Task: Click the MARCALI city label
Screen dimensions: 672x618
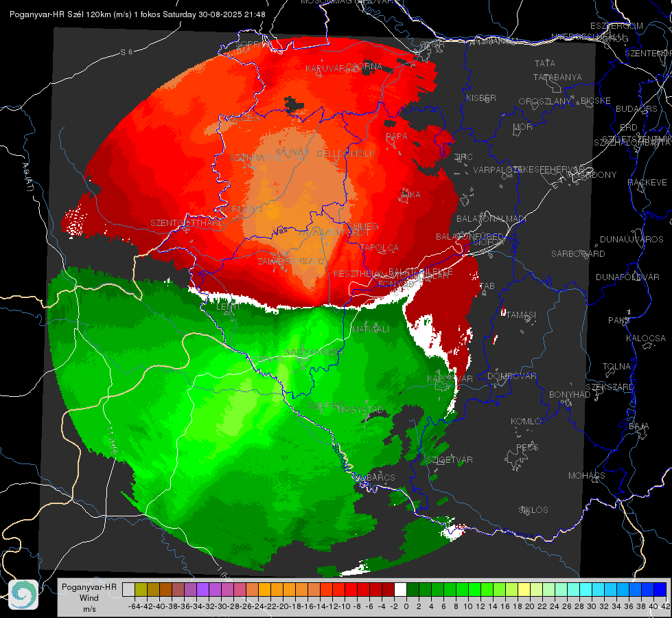Action: click(x=370, y=329)
